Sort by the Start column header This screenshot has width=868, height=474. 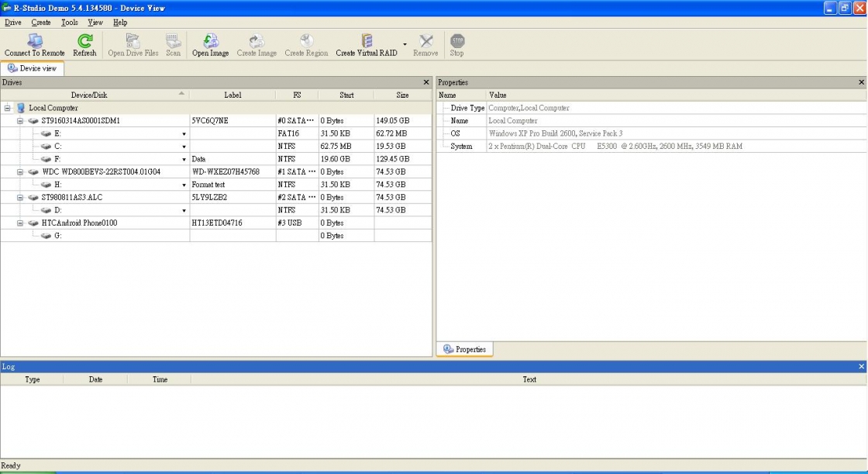point(346,95)
